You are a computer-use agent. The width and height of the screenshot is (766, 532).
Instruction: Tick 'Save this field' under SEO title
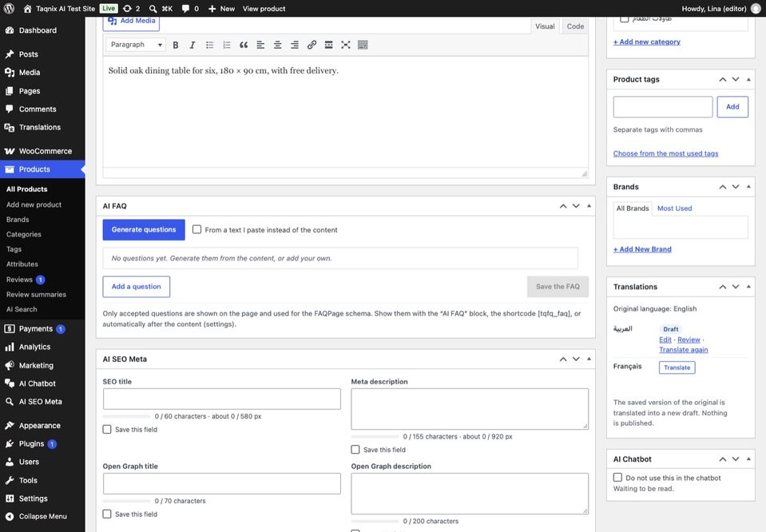(x=107, y=430)
